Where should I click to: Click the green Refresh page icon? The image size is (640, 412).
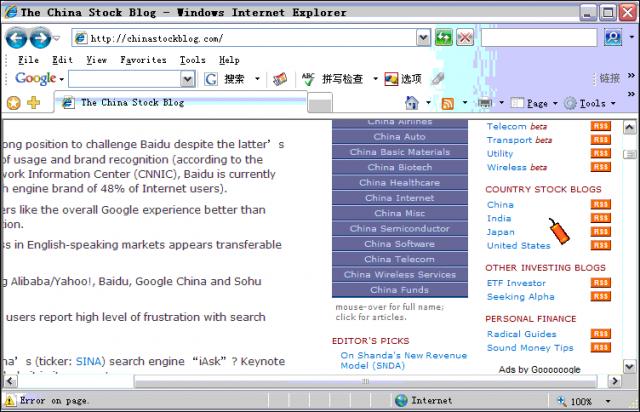444,38
